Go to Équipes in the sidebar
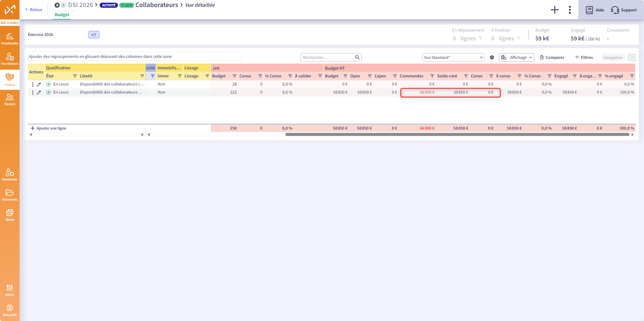Image resolution: width=644 pixels, height=321 pixels. pos(9,99)
